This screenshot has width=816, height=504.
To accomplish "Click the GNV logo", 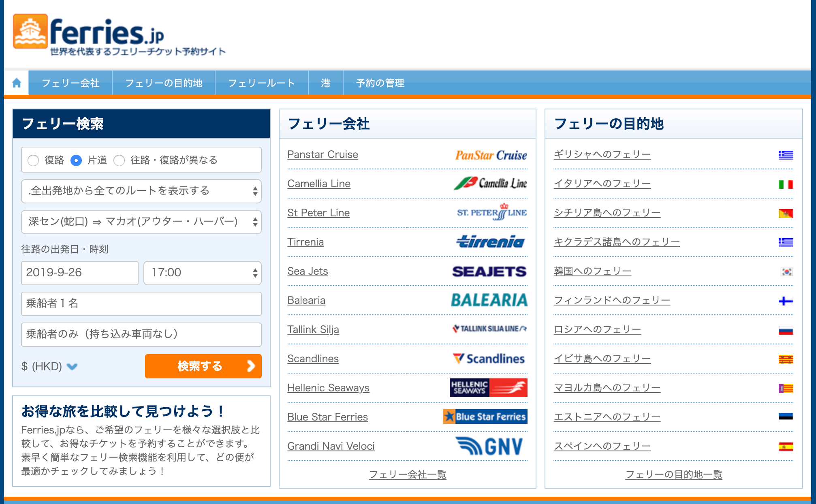I will (x=489, y=446).
